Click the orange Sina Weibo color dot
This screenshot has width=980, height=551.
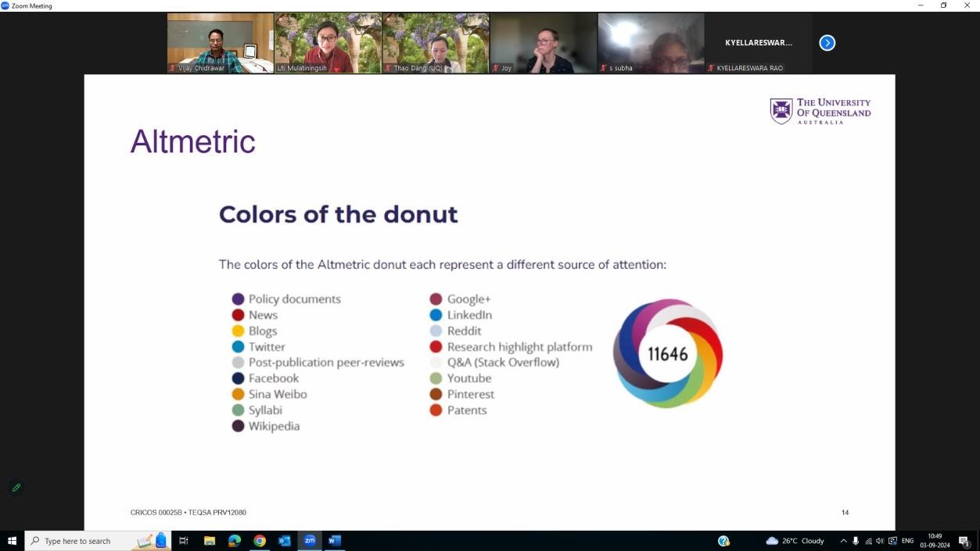click(238, 394)
